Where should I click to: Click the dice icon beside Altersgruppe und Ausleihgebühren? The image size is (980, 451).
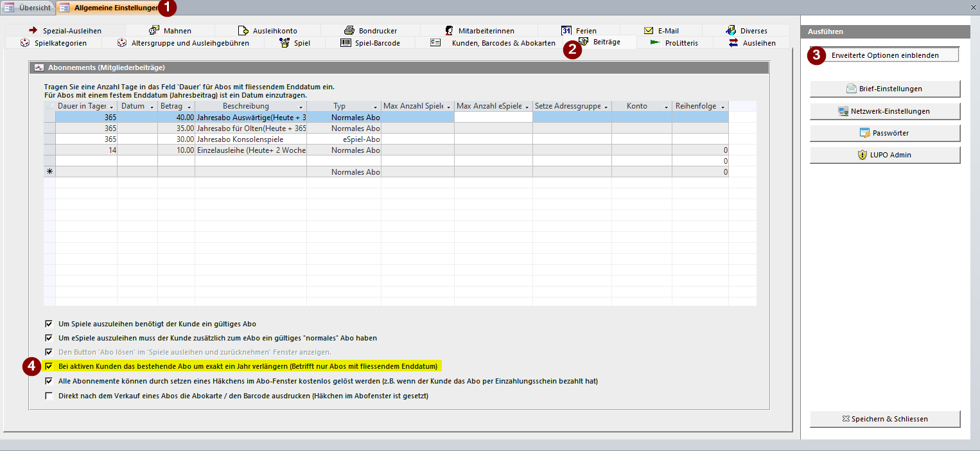[x=121, y=43]
